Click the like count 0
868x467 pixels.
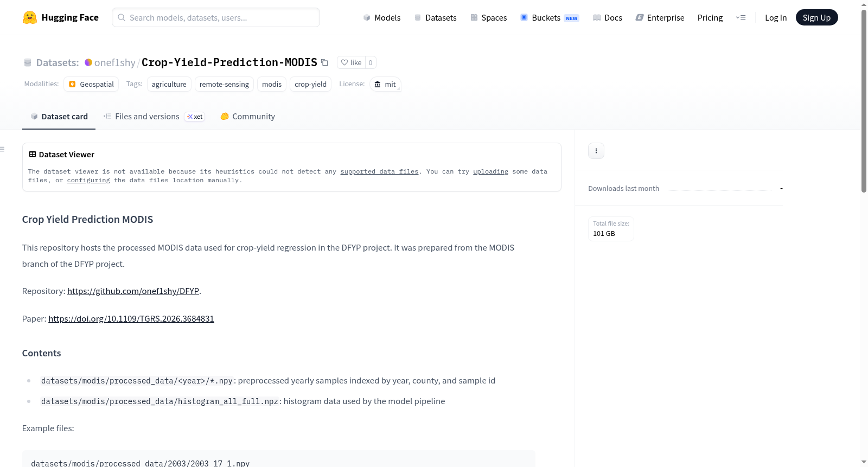(371, 62)
